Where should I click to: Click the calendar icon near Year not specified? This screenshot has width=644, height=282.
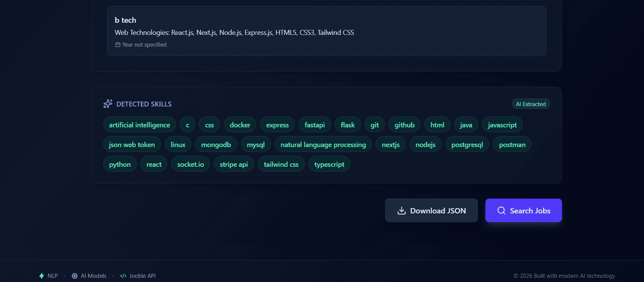(118, 45)
